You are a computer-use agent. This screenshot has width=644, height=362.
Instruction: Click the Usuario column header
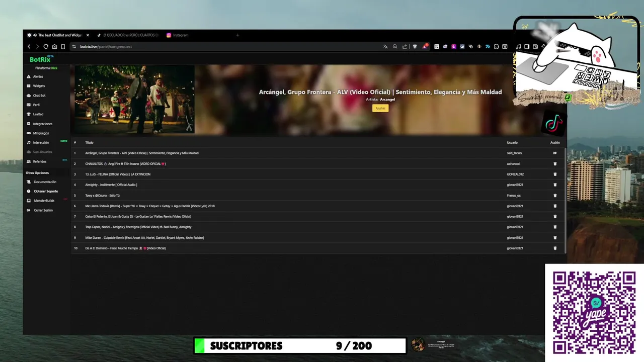point(512,142)
